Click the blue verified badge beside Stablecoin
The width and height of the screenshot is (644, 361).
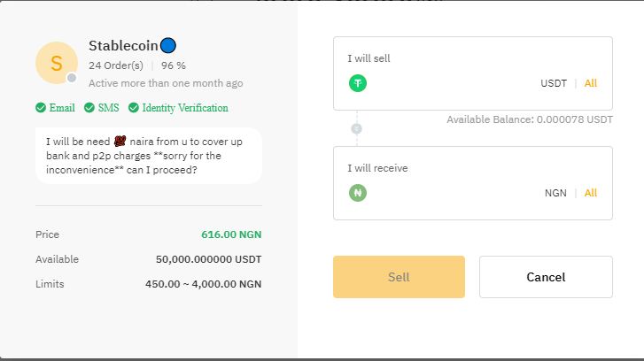(x=168, y=45)
